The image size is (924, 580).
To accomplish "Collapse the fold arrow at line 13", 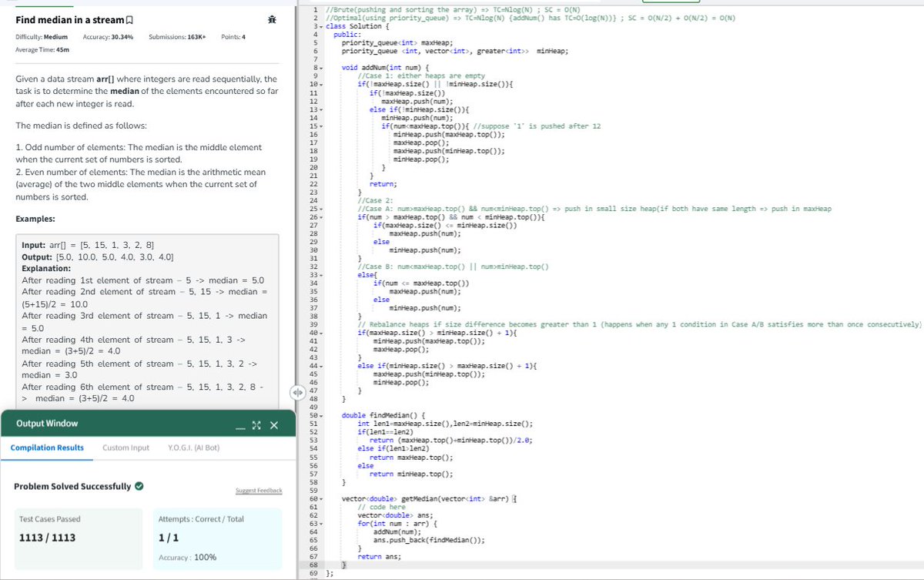I will pos(321,109).
